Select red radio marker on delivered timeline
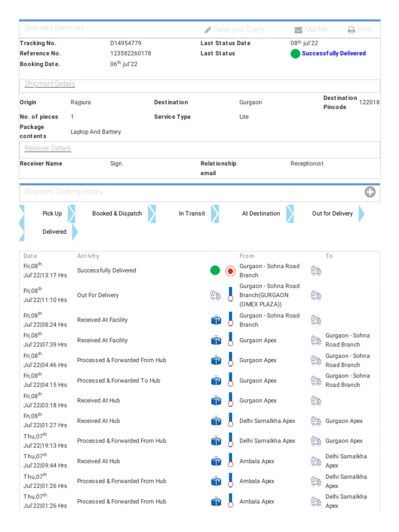This screenshot has width=399, height=532. click(x=231, y=271)
